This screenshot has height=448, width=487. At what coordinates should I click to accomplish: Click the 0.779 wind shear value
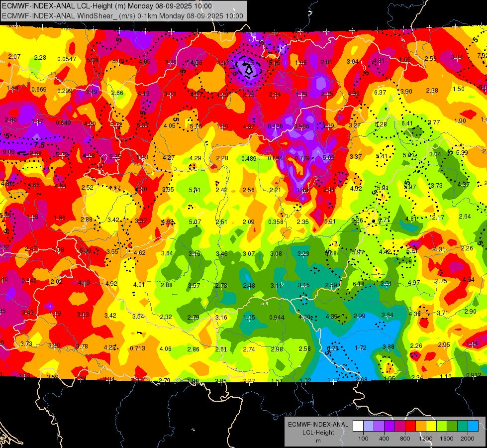(x=302, y=158)
